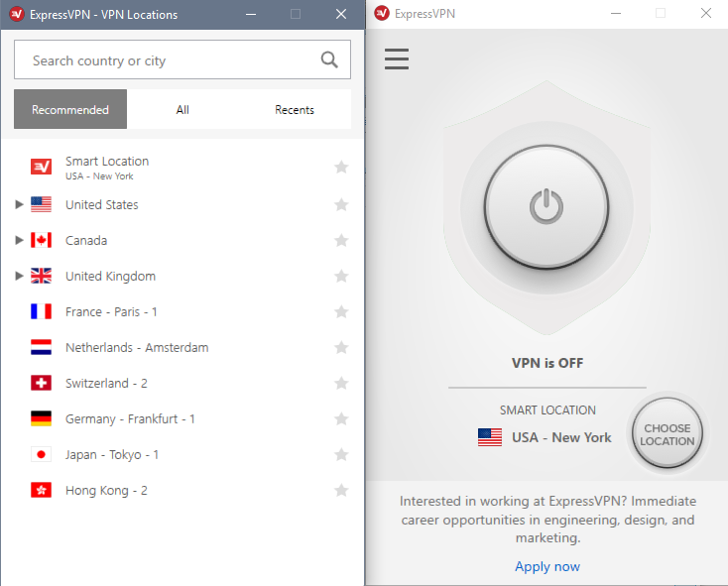Image resolution: width=728 pixels, height=586 pixels.
Task: Expand the United States server list
Action: 19,204
